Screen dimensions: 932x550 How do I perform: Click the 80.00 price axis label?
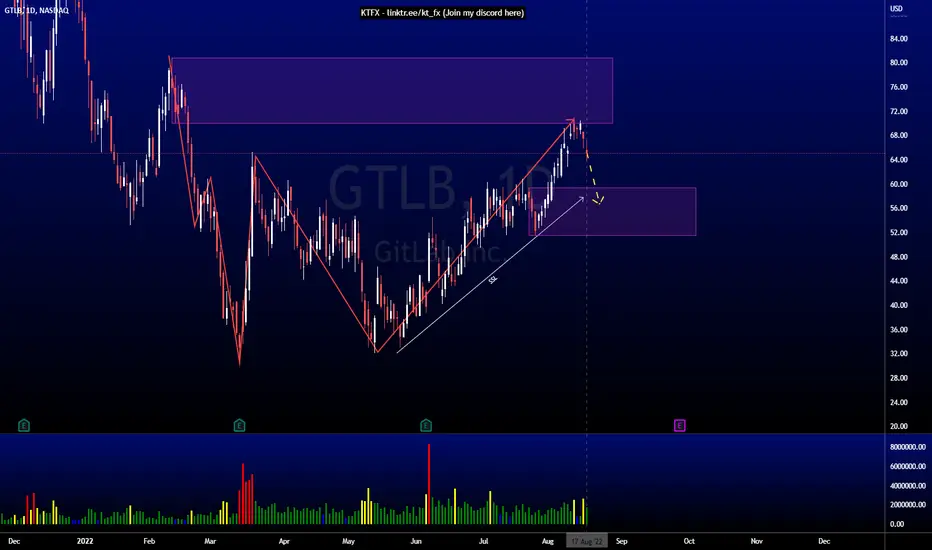[x=899, y=62]
